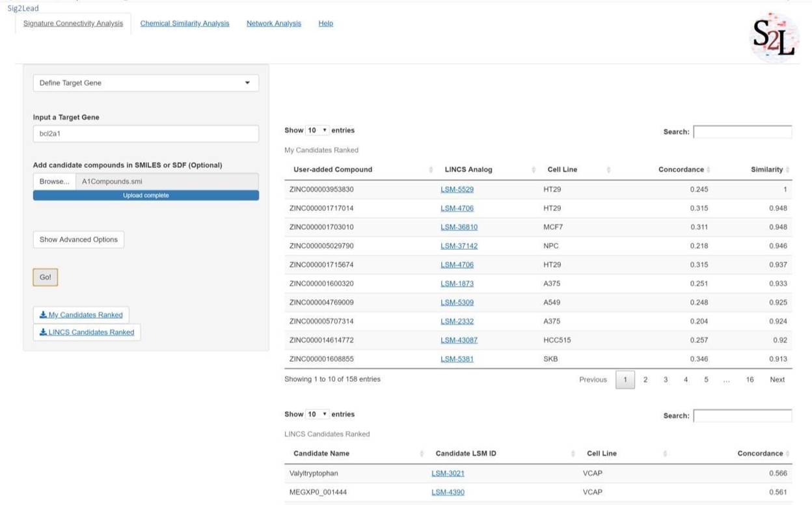This screenshot has width=812, height=505.
Task: Sort LINCS table by Concordance
Action: tap(760, 453)
